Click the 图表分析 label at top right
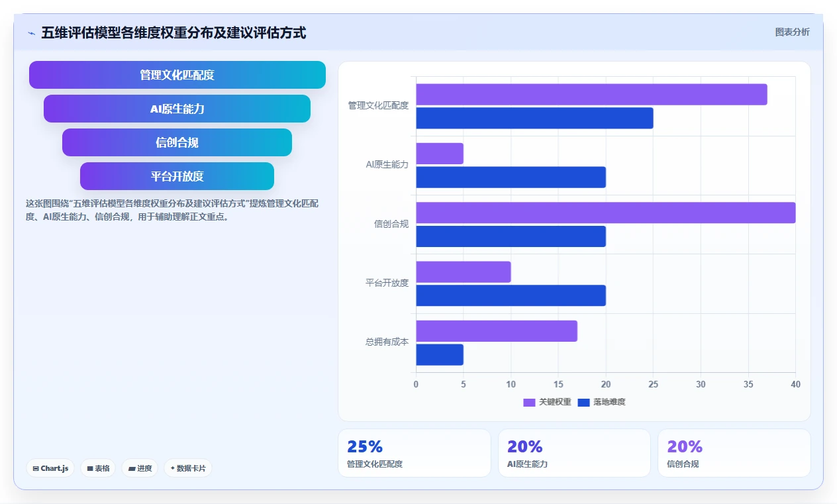The image size is (837, 504). [x=792, y=32]
